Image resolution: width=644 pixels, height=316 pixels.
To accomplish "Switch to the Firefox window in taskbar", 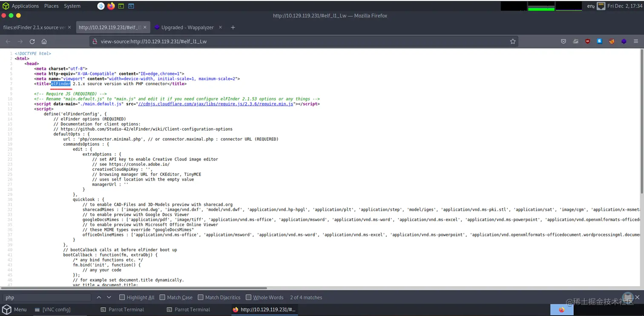I will coord(264,310).
